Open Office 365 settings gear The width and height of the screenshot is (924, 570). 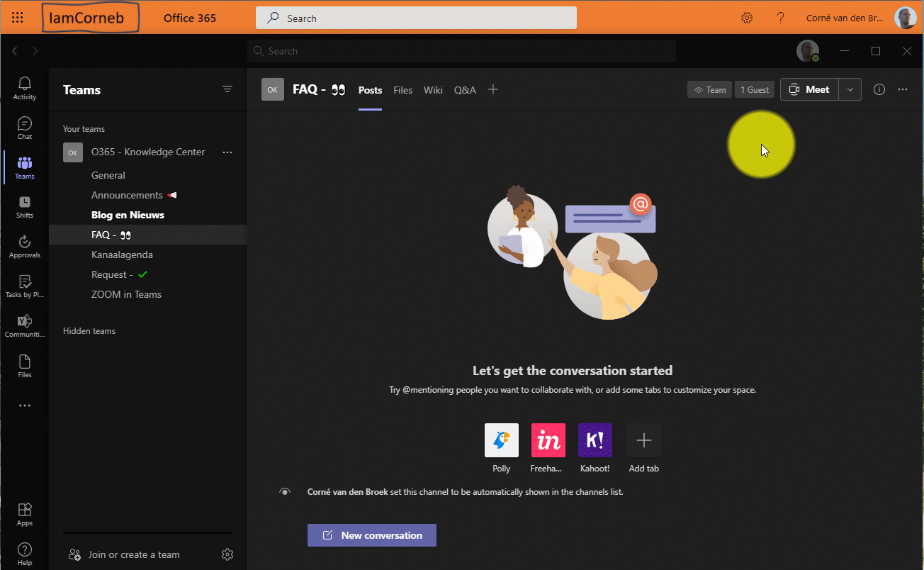click(747, 18)
